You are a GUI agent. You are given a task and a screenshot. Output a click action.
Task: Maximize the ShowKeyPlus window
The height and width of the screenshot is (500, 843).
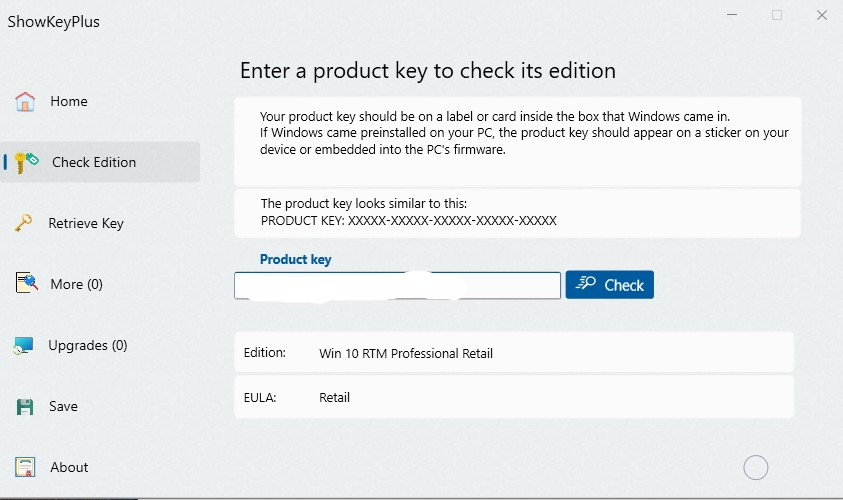pyautogui.click(x=777, y=15)
